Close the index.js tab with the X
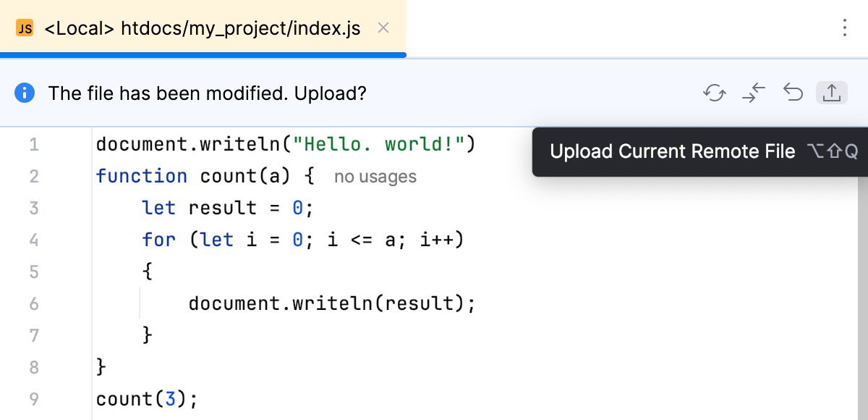Viewport: 868px width, 420px height. click(x=383, y=28)
